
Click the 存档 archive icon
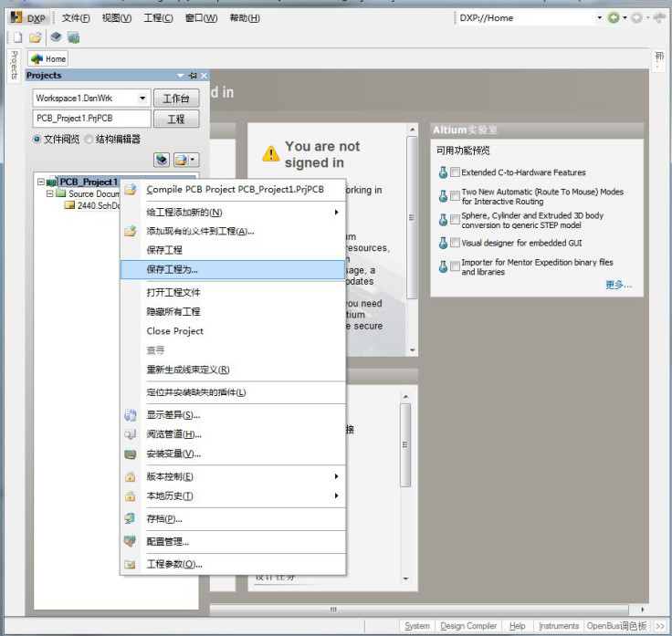(x=131, y=518)
